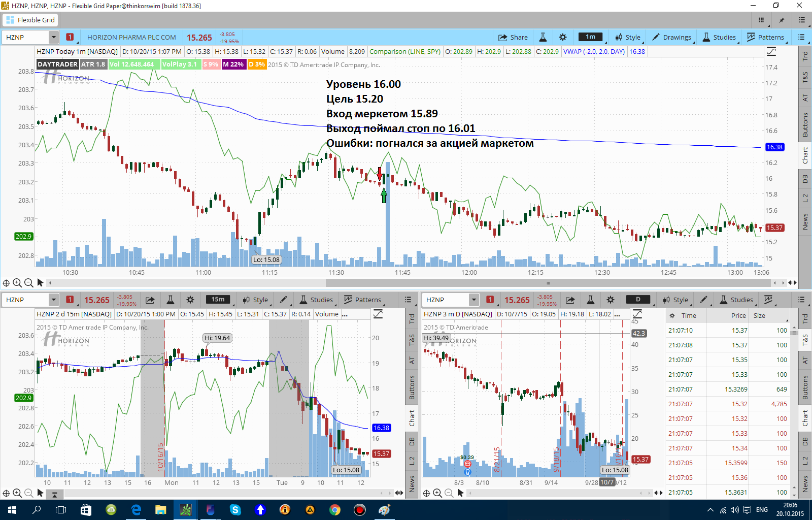
Task: Click the 15m chart horizontal scrollbar track
Action: tap(221, 493)
